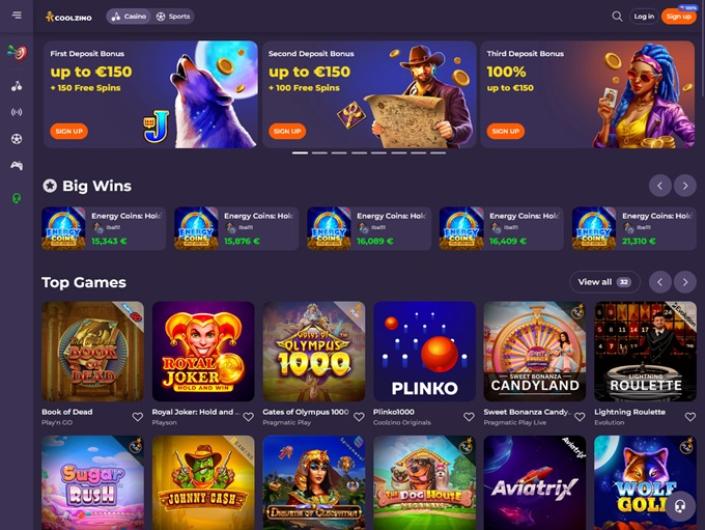Switch to the Casino tab
Image resolution: width=705 pixels, height=530 pixels.
[129, 17]
